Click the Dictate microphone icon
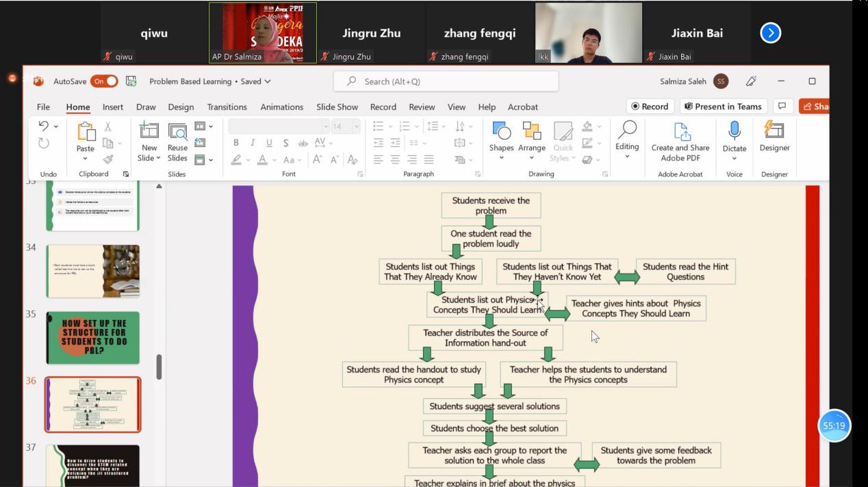The image size is (868, 487). (734, 131)
